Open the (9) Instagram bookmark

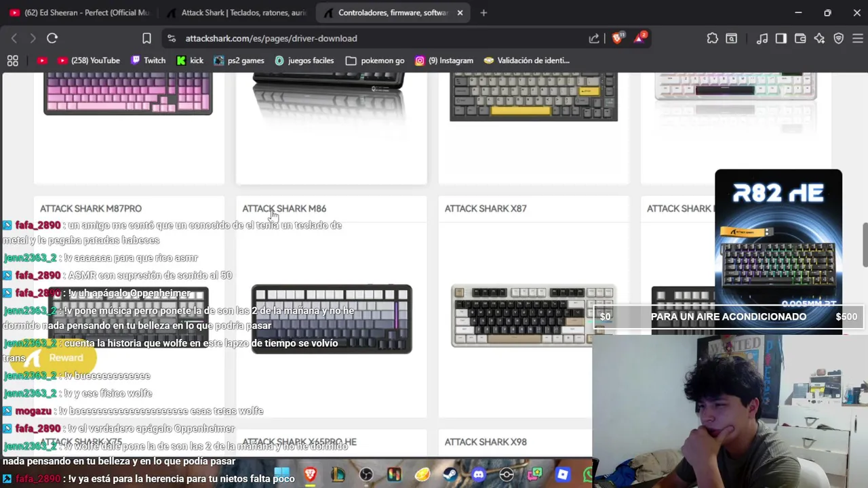click(444, 60)
